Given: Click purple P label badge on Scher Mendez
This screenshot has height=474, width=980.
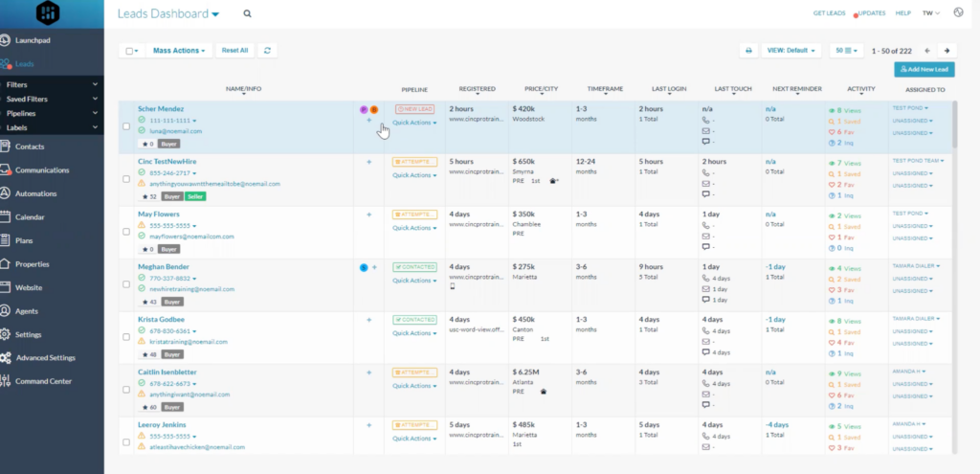Looking at the screenshot, I should coord(364,109).
